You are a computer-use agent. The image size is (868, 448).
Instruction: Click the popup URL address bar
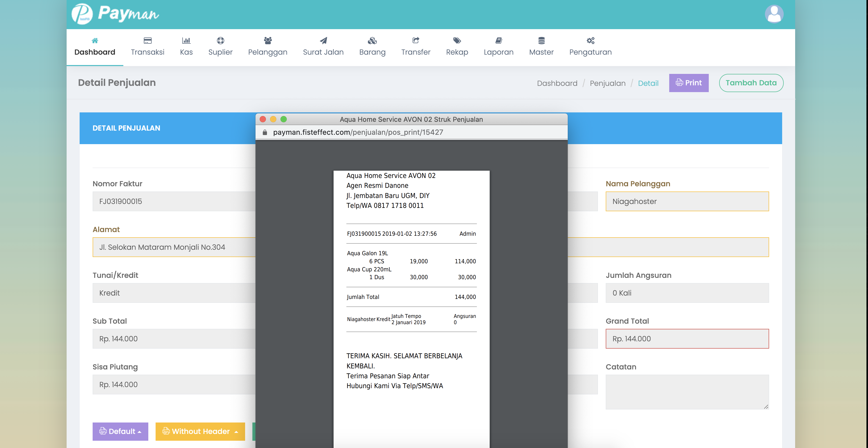click(x=358, y=132)
